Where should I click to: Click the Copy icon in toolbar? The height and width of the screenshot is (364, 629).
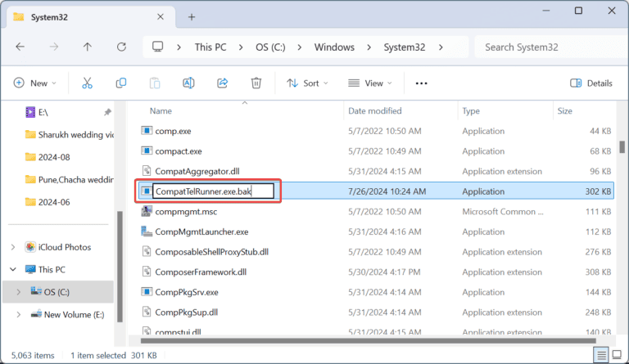click(x=120, y=83)
